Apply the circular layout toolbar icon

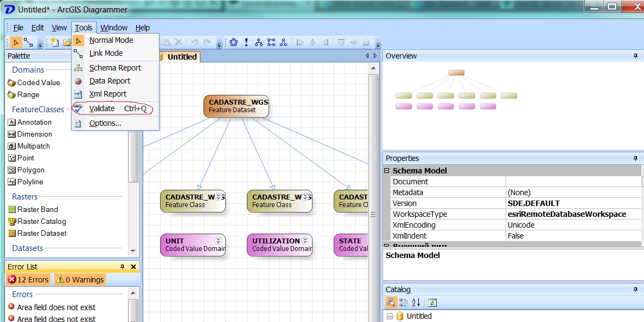pyautogui.click(x=234, y=42)
